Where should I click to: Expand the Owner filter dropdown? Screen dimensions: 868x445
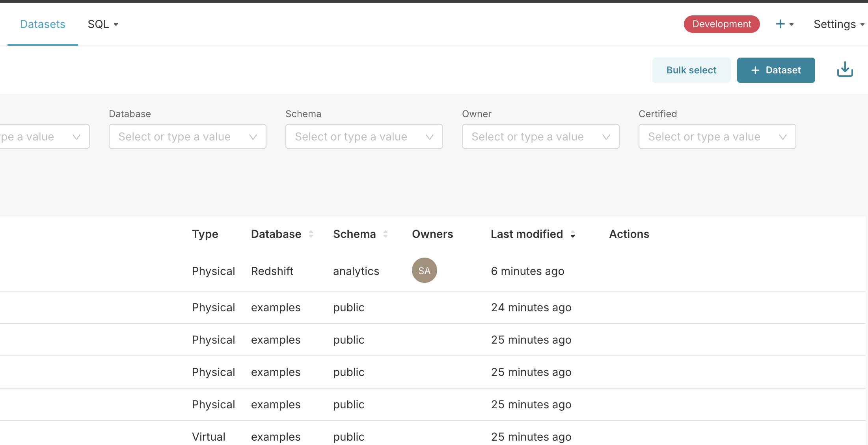tap(540, 136)
